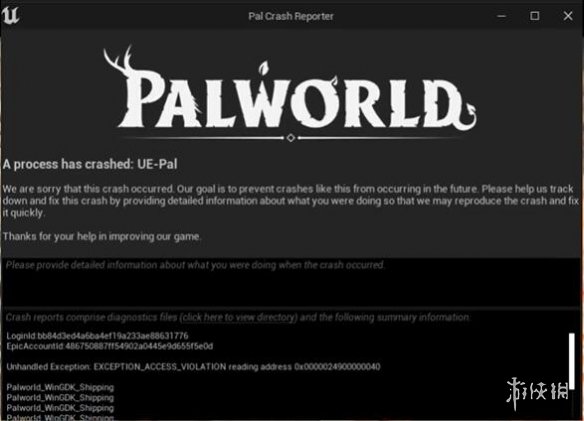
Task: Click the diamond ornament under the logo
Action: coord(291,138)
